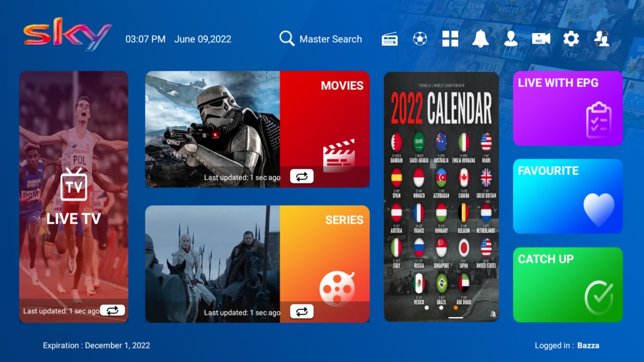The image size is (644, 362).
Task: Click the Logged in : Bazza text
Action: point(567,345)
